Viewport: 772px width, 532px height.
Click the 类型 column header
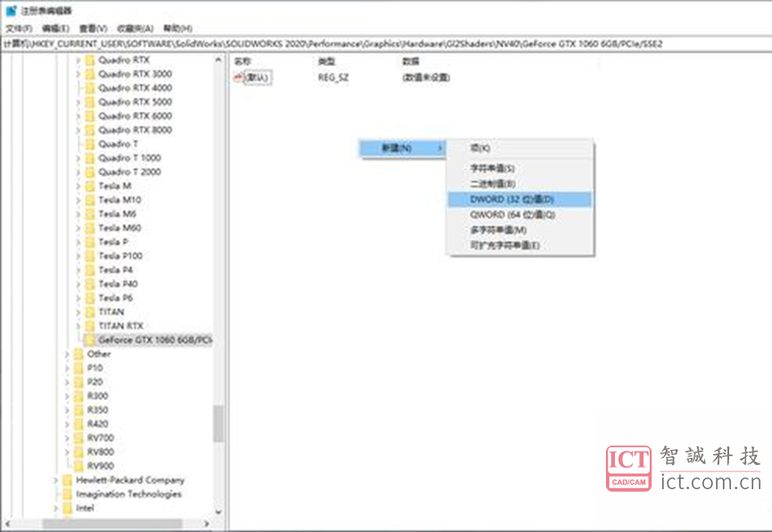coord(327,61)
